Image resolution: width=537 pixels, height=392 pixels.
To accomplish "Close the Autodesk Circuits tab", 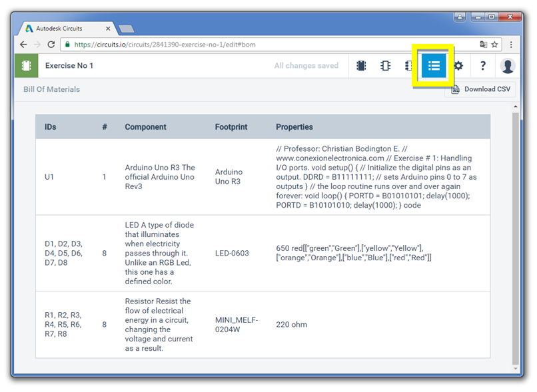I will coord(108,29).
